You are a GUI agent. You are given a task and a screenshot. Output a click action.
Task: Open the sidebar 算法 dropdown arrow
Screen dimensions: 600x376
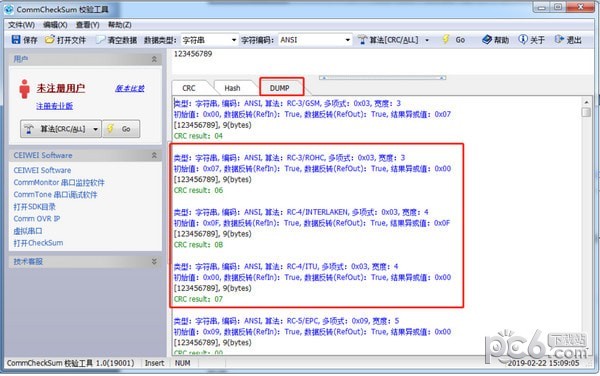pos(96,129)
